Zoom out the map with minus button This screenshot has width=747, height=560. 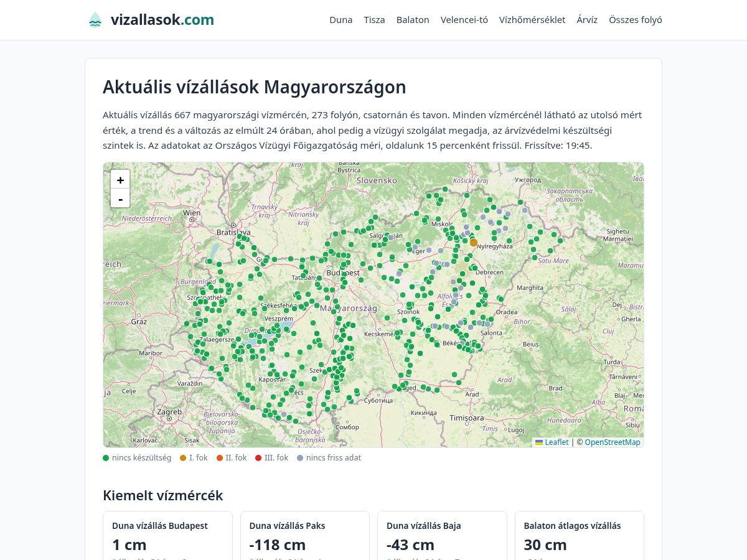pos(120,198)
